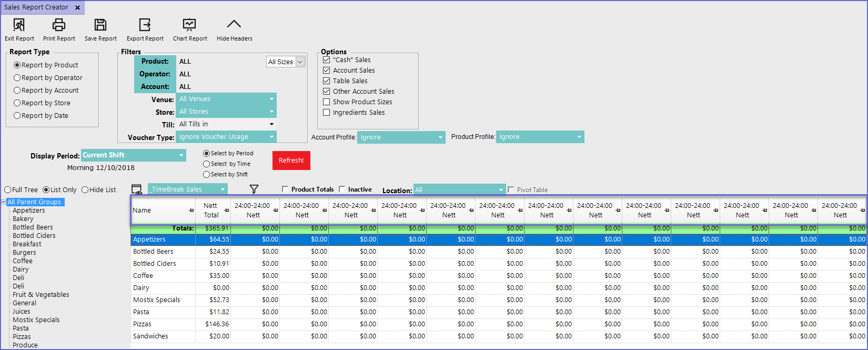Open the Venue dropdown showing All Venues

(x=226, y=99)
